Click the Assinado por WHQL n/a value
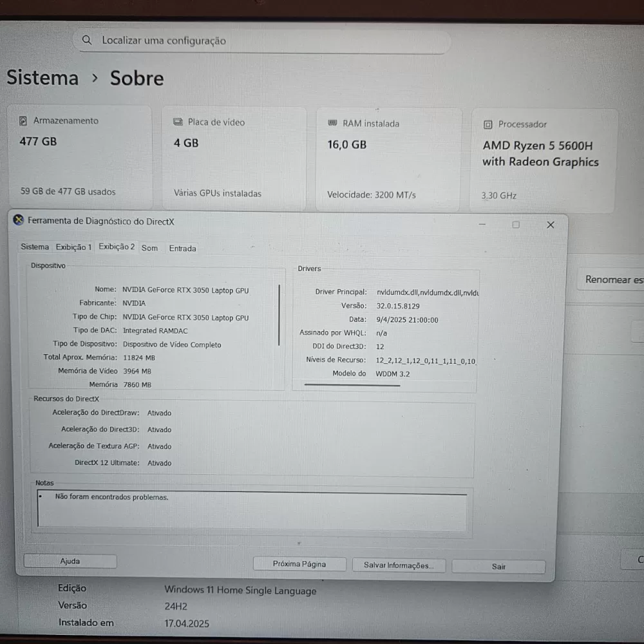The height and width of the screenshot is (644, 644). tap(381, 333)
